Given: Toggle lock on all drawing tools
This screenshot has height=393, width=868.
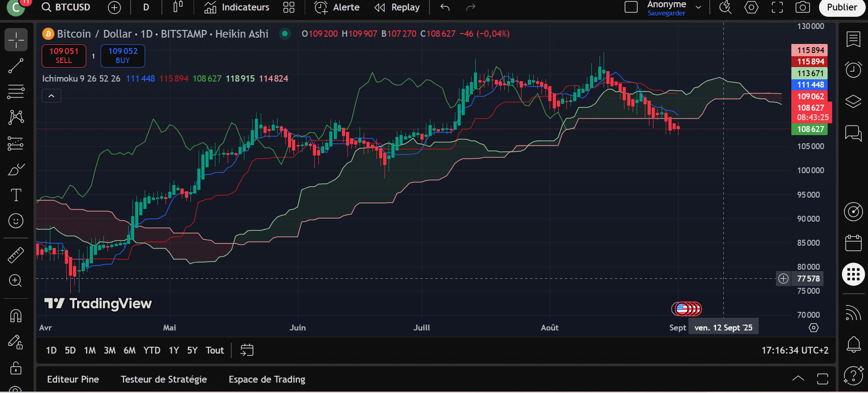Looking at the screenshot, I should click(x=16, y=368).
